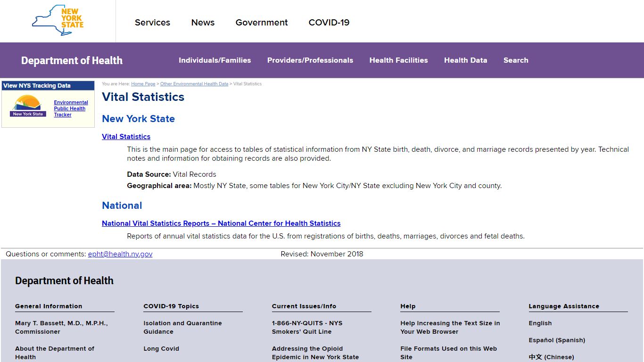Open Isolation and Quarantine Guidance link
The image size is (644, 362).
click(x=182, y=328)
